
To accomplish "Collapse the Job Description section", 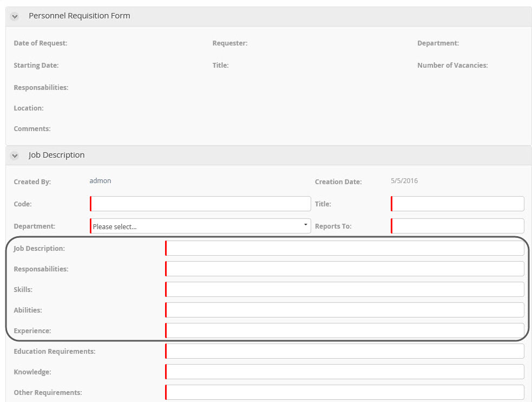I will click(15, 155).
